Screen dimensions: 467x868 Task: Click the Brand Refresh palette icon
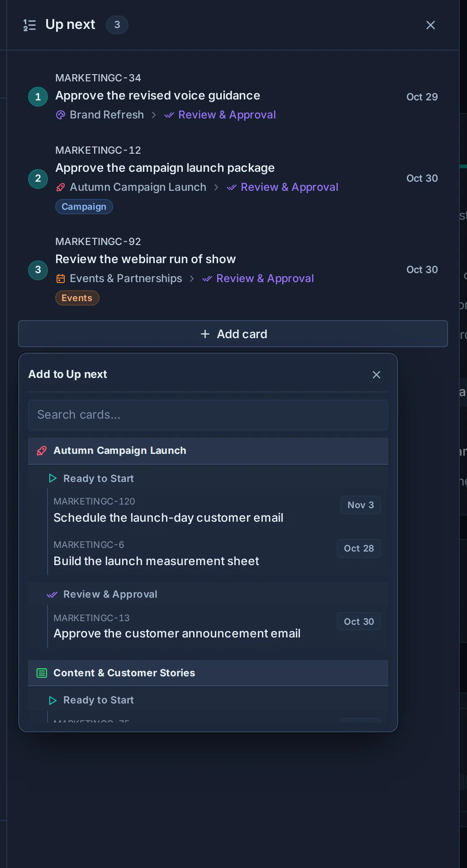[x=60, y=115]
